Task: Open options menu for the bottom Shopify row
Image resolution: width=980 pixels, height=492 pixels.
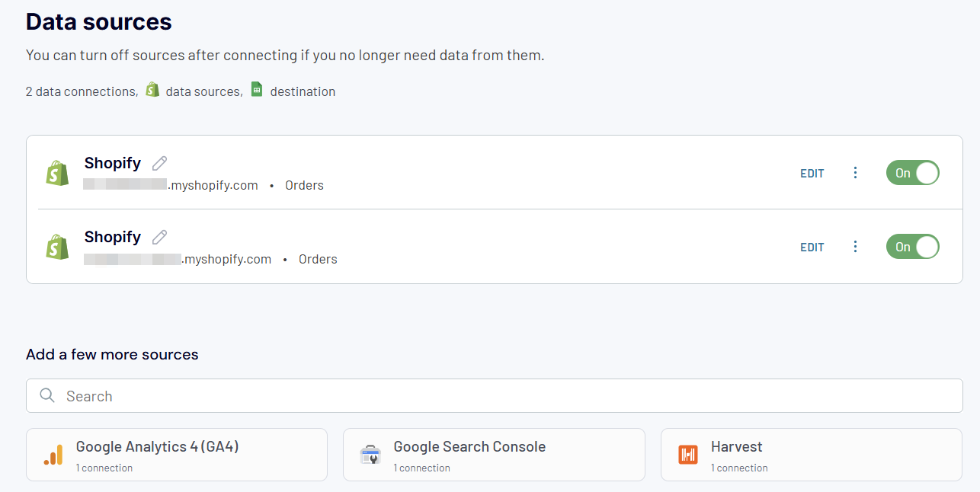Action: 855,246
